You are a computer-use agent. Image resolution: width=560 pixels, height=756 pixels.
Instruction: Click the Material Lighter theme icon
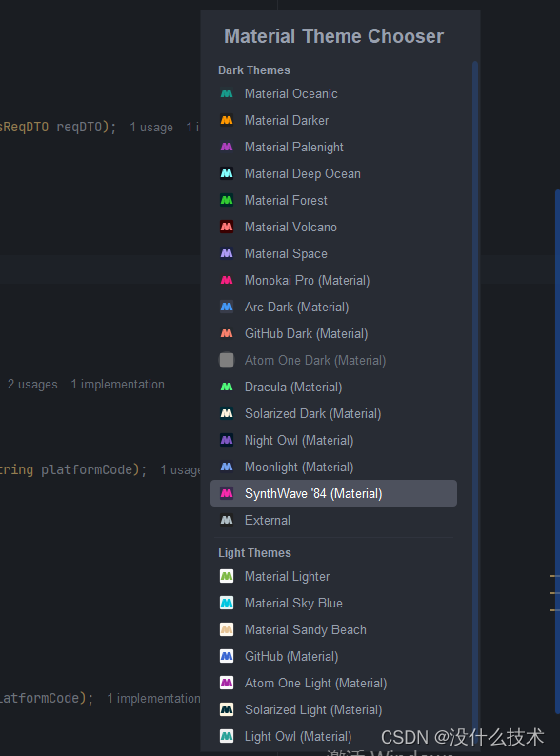227,576
